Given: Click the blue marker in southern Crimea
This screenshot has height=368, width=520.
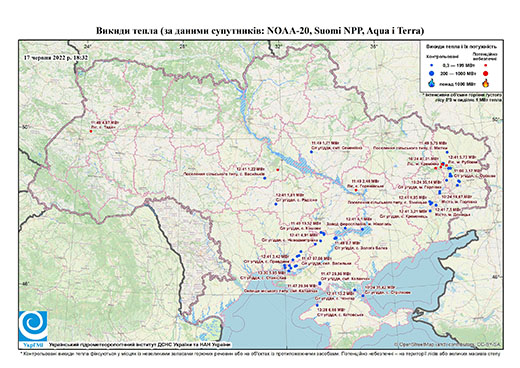Looking at the screenshot, I should click(317, 305).
